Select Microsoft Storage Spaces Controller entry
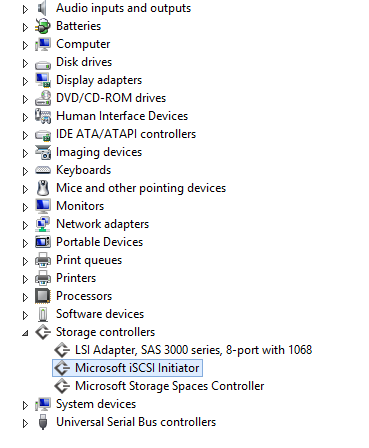369x448 pixels. pos(170,386)
